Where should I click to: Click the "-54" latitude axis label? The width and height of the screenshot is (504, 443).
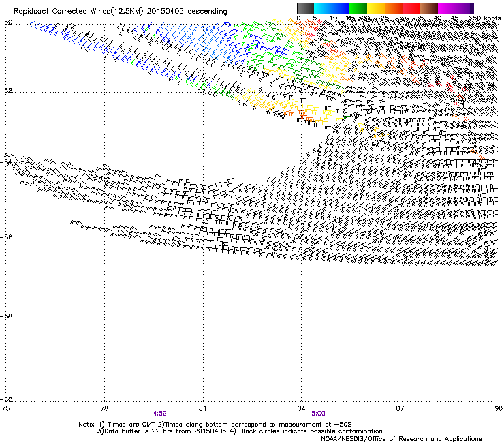click(6, 162)
